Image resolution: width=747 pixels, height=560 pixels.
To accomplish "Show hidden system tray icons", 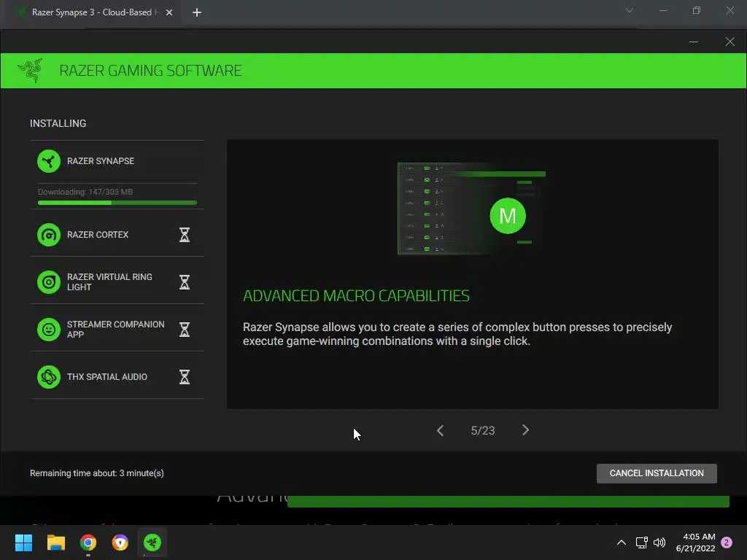I will coord(622,542).
